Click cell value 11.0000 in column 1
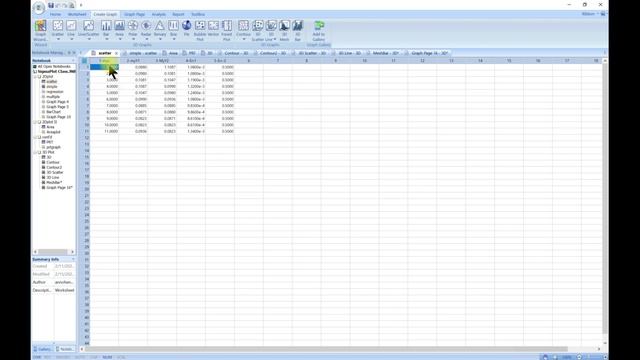The width and height of the screenshot is (640, 360). (104, 131)
